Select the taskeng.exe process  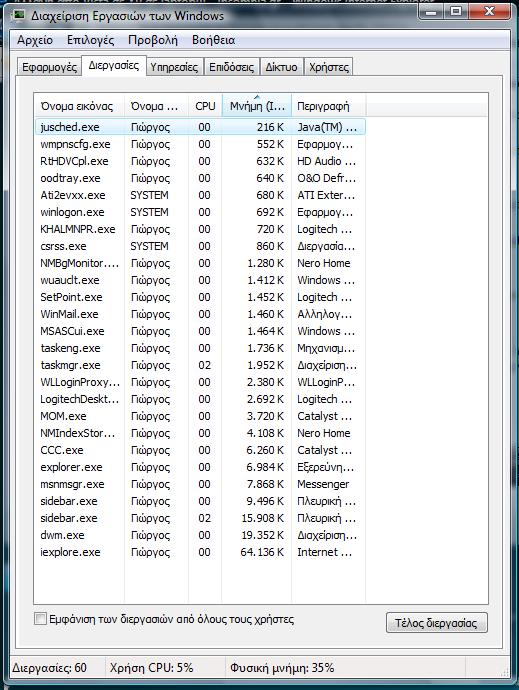pyautogui.click(x=200, y=349)
